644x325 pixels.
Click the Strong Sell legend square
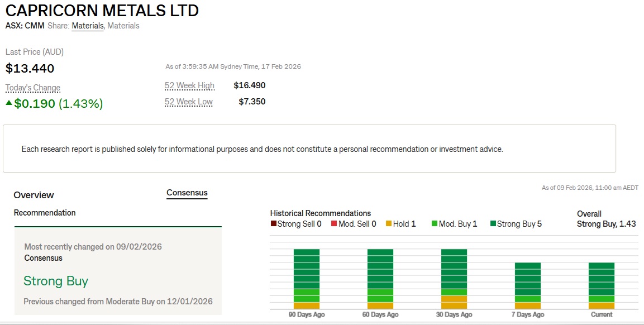[273, 224]
